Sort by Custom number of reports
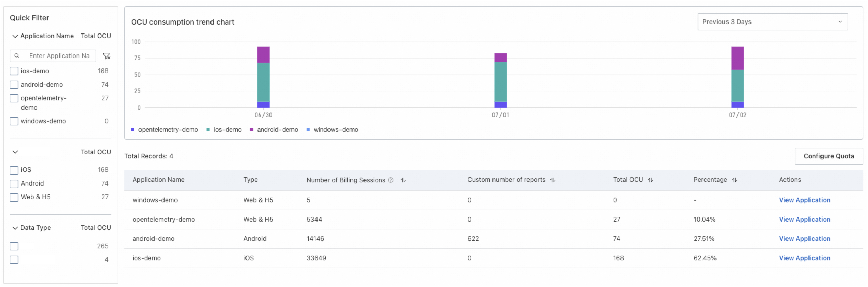868x287 pixels. coord(553,180)
